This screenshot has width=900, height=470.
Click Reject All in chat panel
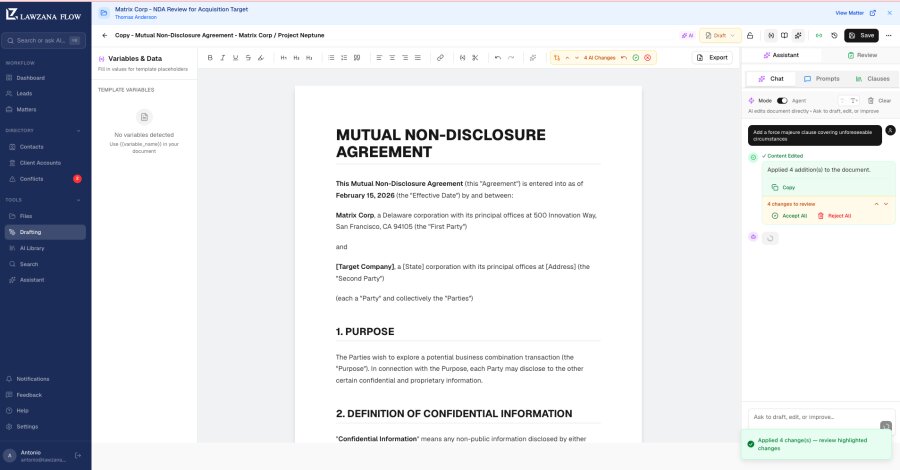834,216
